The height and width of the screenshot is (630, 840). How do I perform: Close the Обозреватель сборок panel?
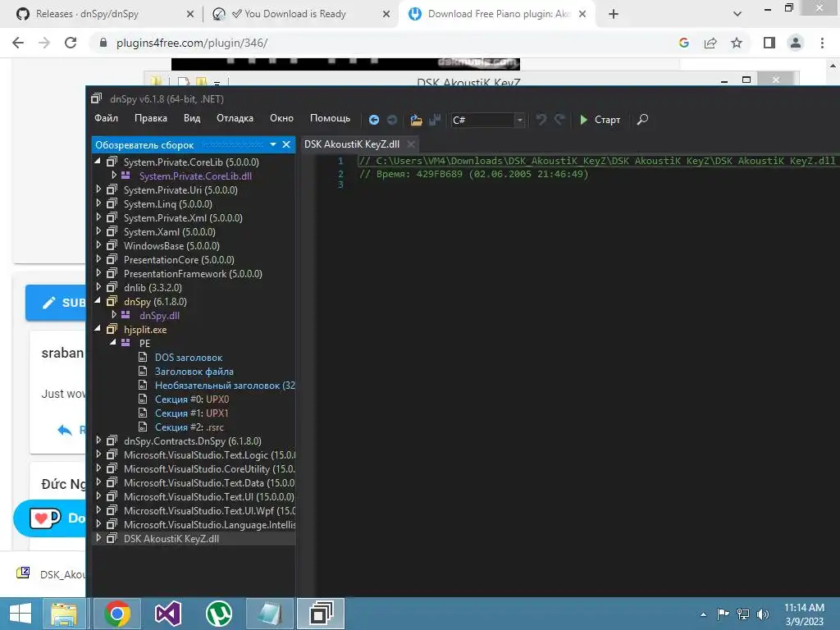click(286, 144)
